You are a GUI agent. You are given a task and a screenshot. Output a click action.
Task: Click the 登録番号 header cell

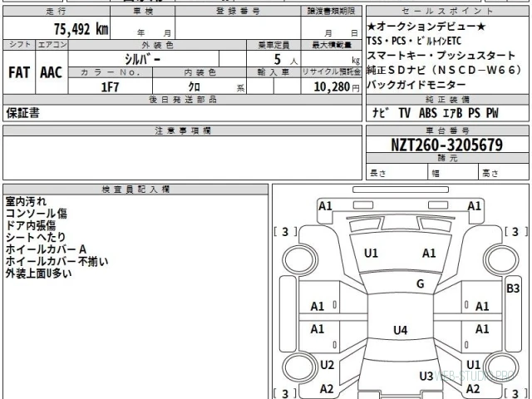coord(238,11)
